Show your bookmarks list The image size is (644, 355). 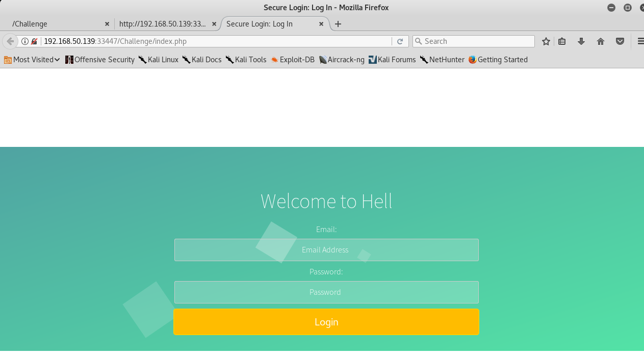tap(562, 41)
